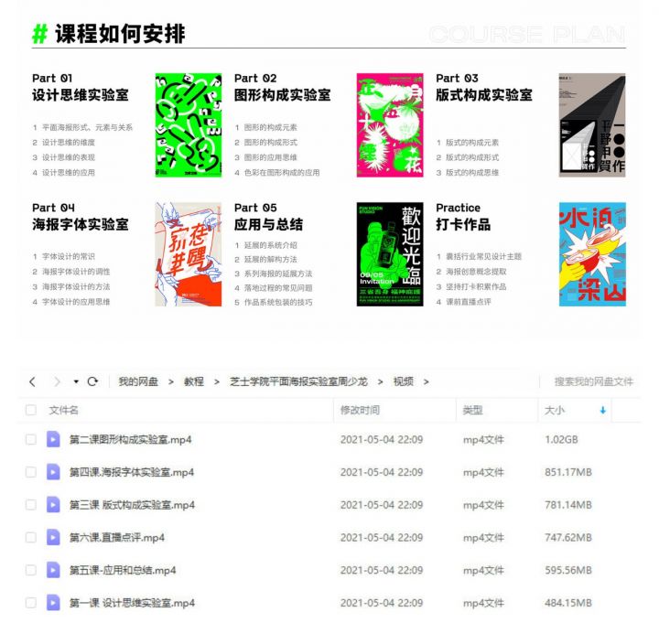Check the box for 第四课.海报字体实验室.mp4
The image size is (659, 644).
[31, 472]
